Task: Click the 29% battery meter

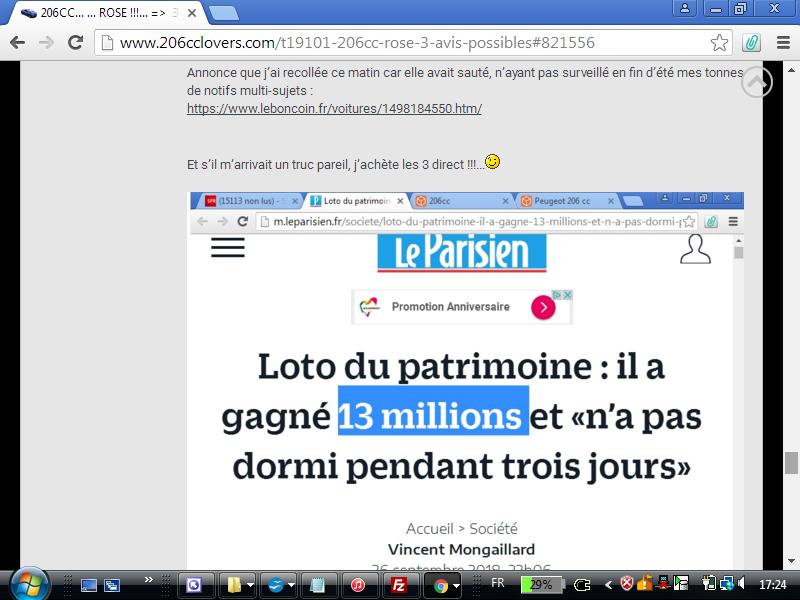Action: point(542,585)
